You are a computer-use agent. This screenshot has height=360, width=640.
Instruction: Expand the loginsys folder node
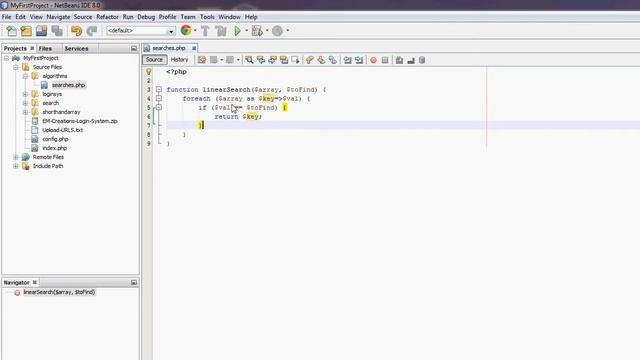pos(25,94)
